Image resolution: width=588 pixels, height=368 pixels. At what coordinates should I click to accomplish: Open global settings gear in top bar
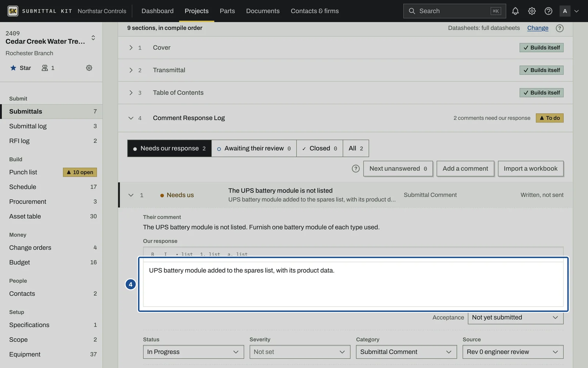(x=532, y=11)
